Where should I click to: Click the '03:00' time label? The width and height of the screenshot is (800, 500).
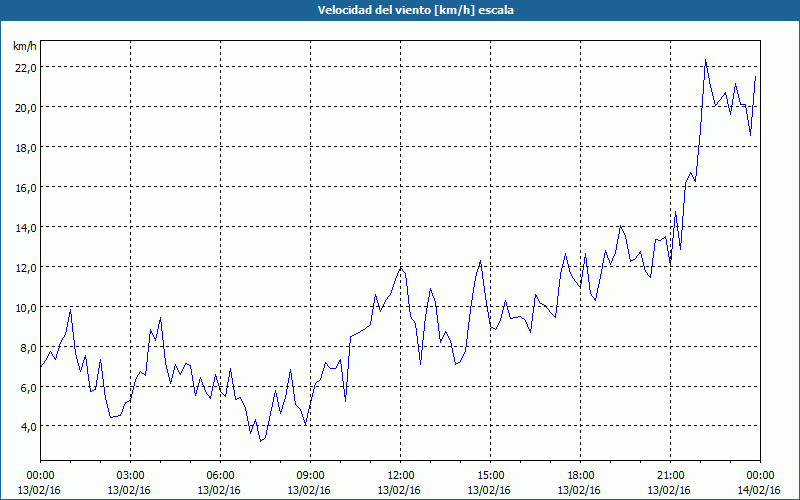point(130,476)
